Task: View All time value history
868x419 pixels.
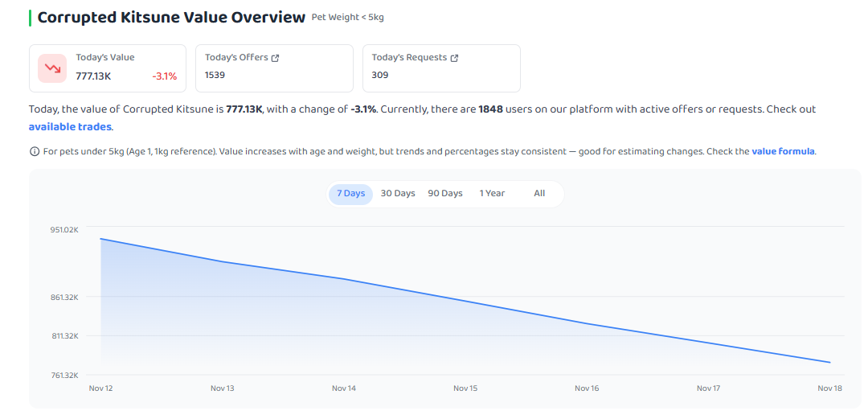Action: (x=539, y=194)
